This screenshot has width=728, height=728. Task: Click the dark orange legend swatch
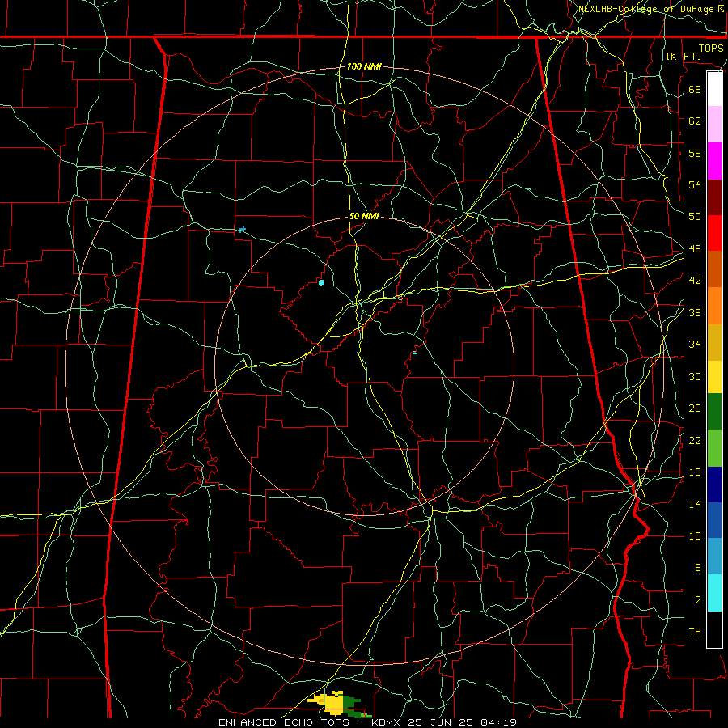click(x=714, y=269)
